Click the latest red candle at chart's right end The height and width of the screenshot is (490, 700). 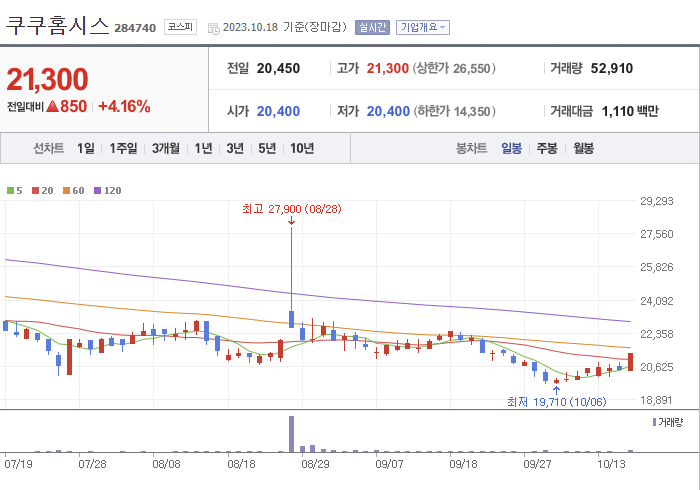(630, 362)
